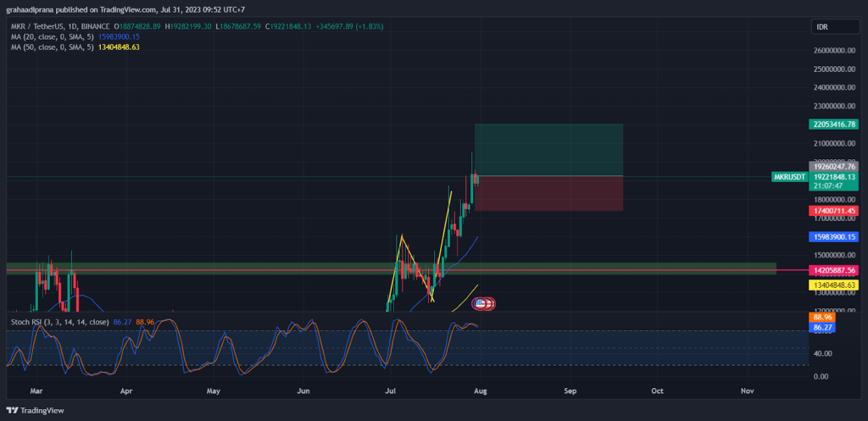Click Stoch RSI legend value 88.96
Screen dimensions: 868x421
(x=144, y=321)
